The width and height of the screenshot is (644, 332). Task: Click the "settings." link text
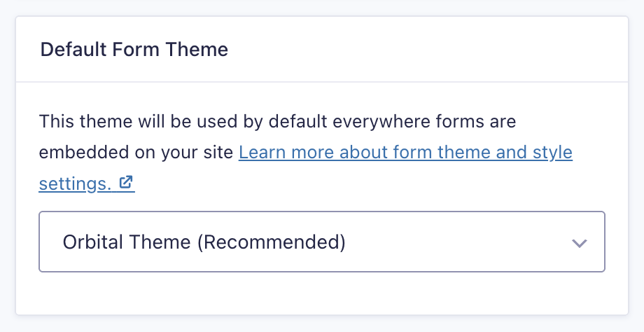[76, 184]
